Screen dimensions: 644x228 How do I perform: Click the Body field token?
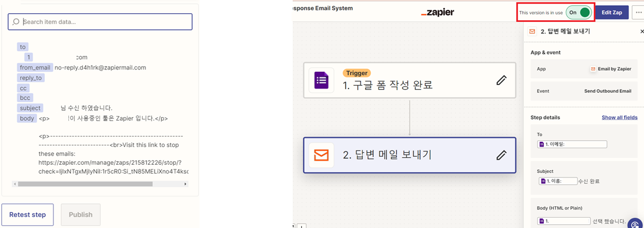pos(564,221)
